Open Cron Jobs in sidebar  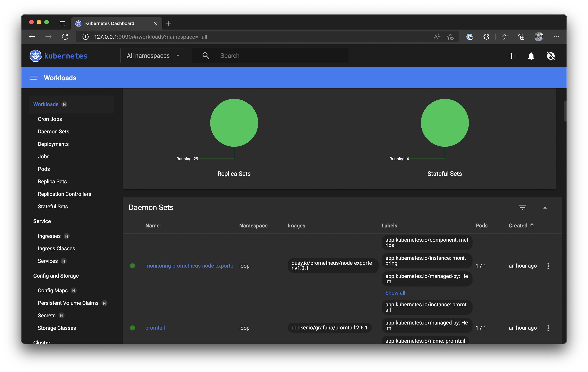(50, 119)
